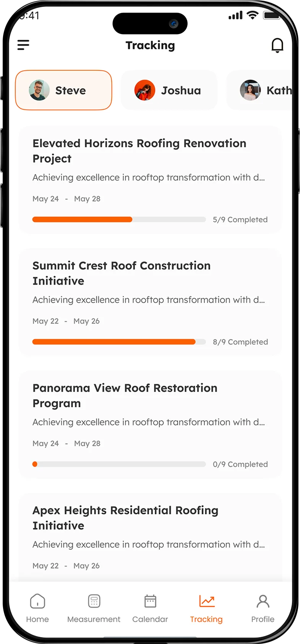Open Measurement calculator icon
300x644 pixels.
click(x=94, y=601)
